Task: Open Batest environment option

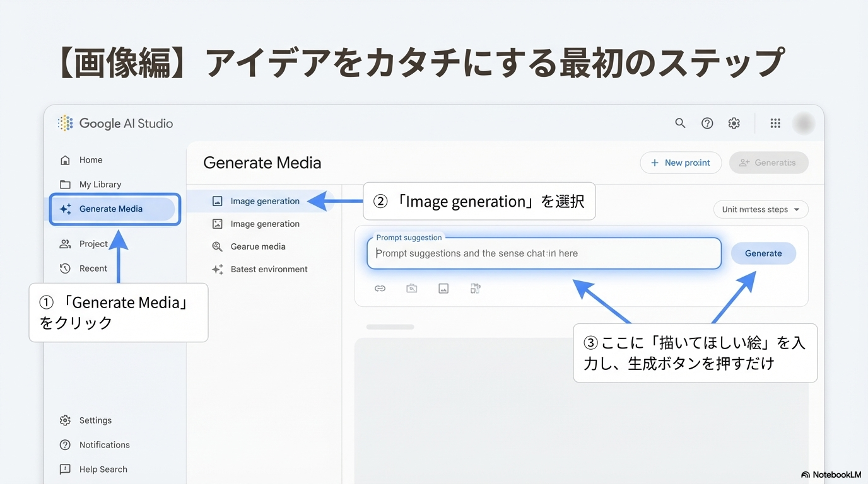Action: 268,269
